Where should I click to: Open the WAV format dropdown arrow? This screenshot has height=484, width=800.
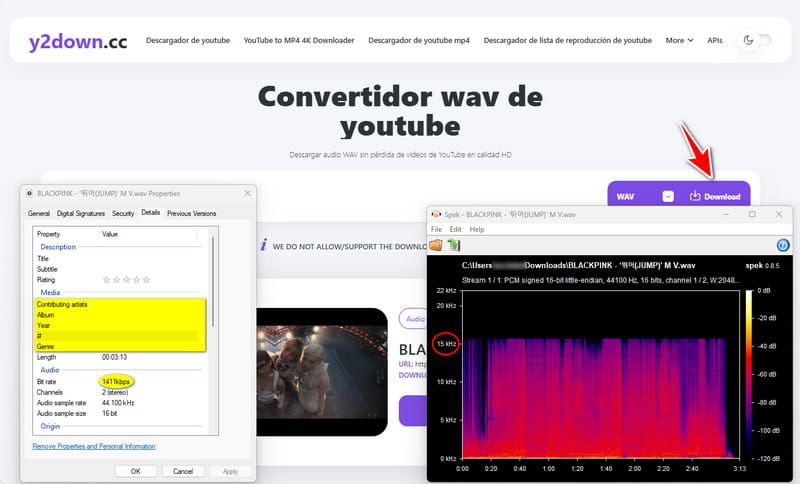click(x=668, y=196)
